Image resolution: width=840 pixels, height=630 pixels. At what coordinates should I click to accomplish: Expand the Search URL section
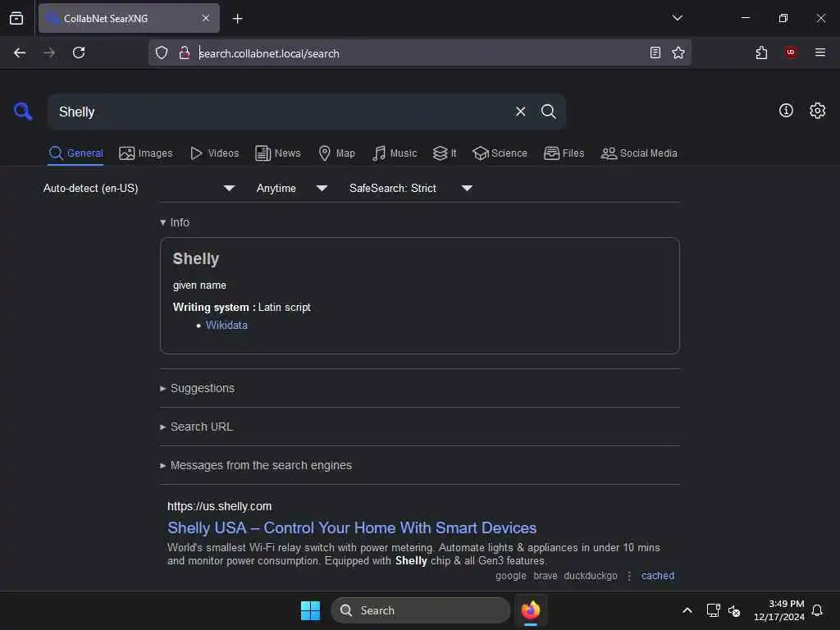click(x=197, y=427)
